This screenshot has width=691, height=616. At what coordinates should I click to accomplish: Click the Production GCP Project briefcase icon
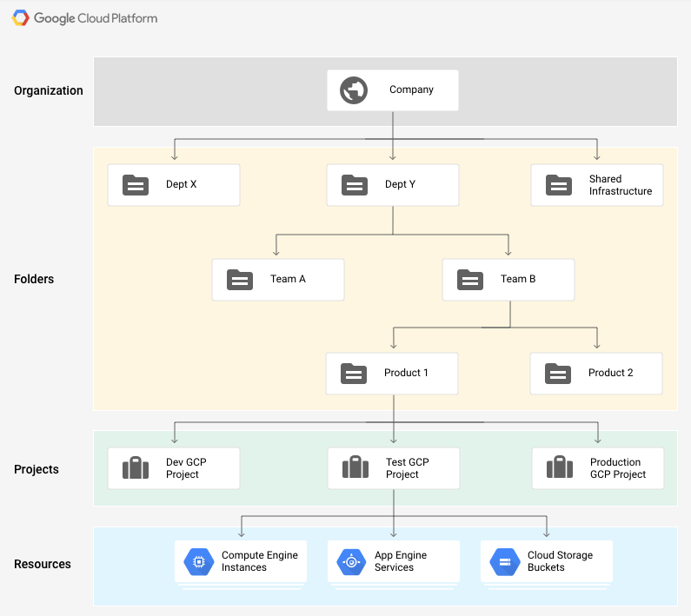[x=560, y=467]
